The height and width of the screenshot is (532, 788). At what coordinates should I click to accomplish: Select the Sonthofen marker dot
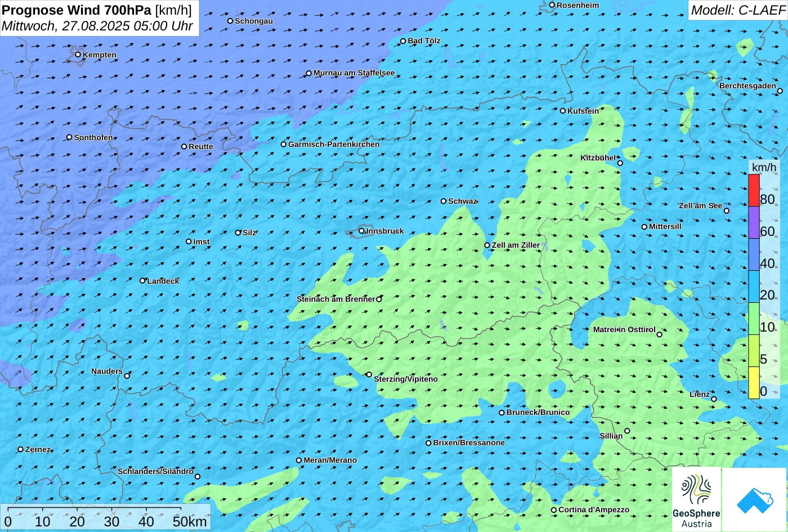point(69,137)
